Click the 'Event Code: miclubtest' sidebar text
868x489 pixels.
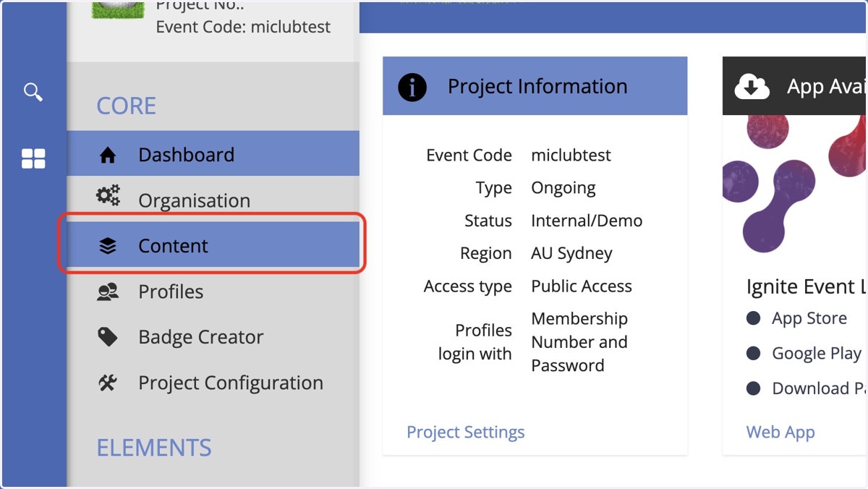coord(243,27)
